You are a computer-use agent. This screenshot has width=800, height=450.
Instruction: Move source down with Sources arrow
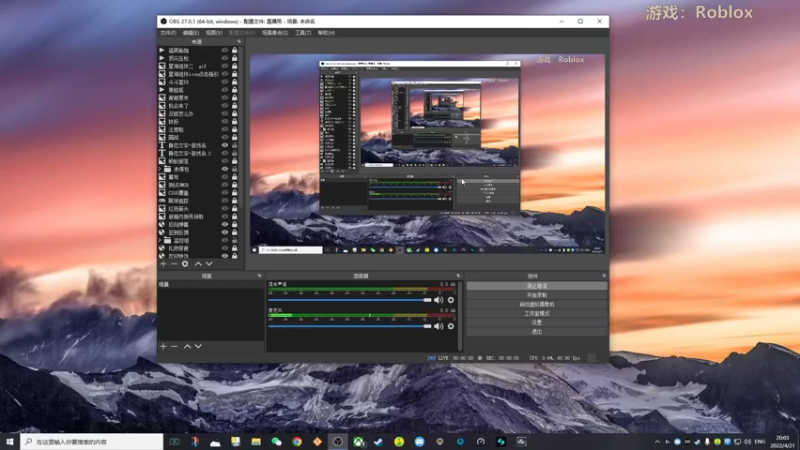tap(209, 264)
